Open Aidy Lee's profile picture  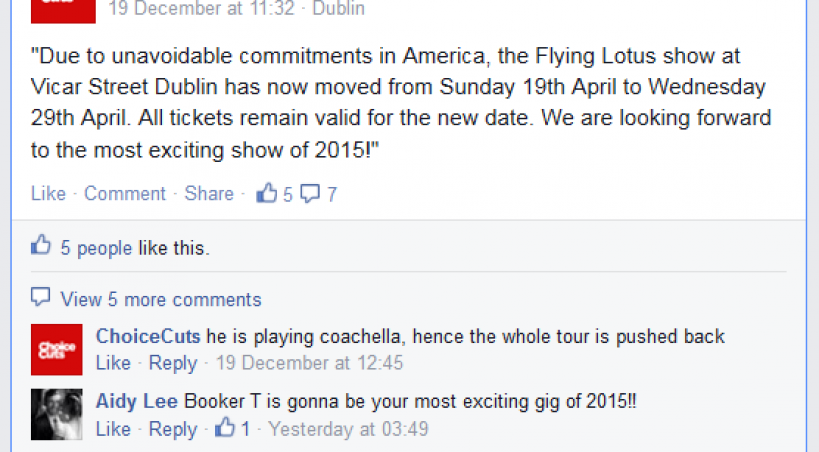click(57, 414)
